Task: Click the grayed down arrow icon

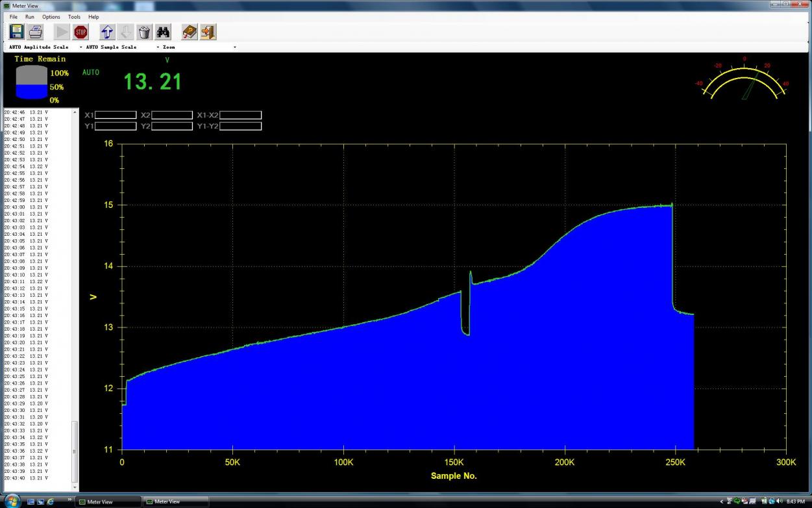Action: pos(126,32)
